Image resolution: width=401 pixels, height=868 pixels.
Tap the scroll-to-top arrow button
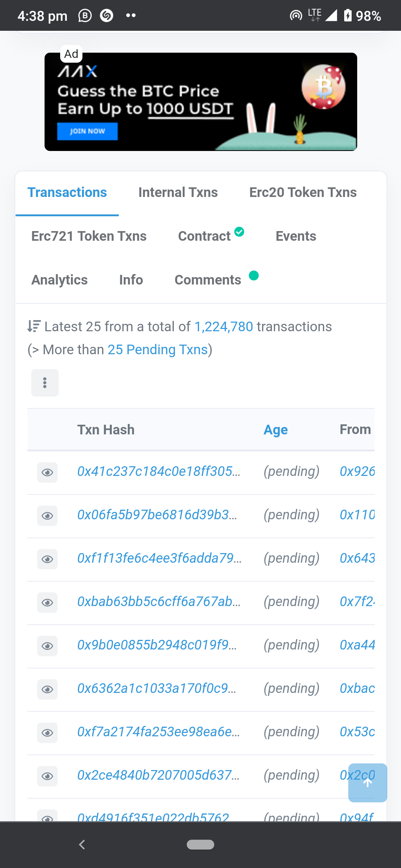pyautogui.click(x=368, y=783)
